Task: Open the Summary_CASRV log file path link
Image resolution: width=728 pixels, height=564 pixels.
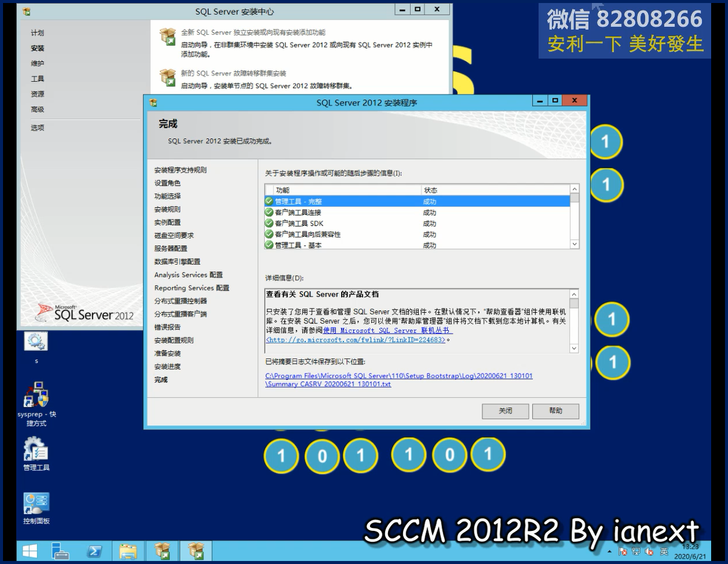Action: tap(399, 380)
